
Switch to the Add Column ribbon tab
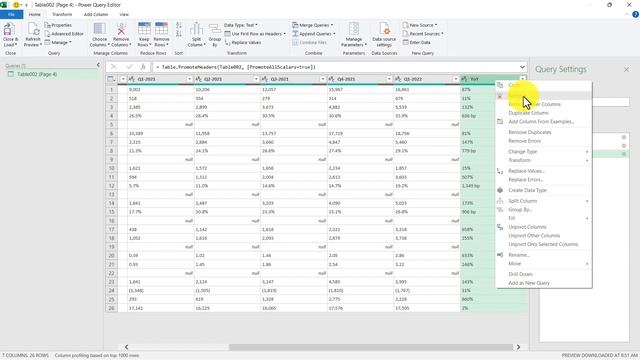click(96, 14)
